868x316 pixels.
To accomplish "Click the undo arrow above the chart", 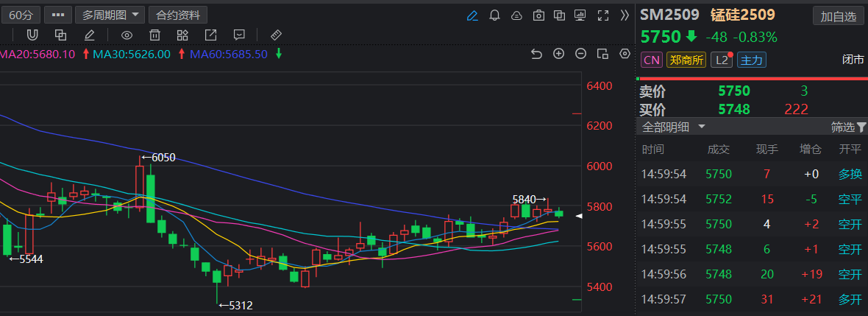I will tap(536, 54).
